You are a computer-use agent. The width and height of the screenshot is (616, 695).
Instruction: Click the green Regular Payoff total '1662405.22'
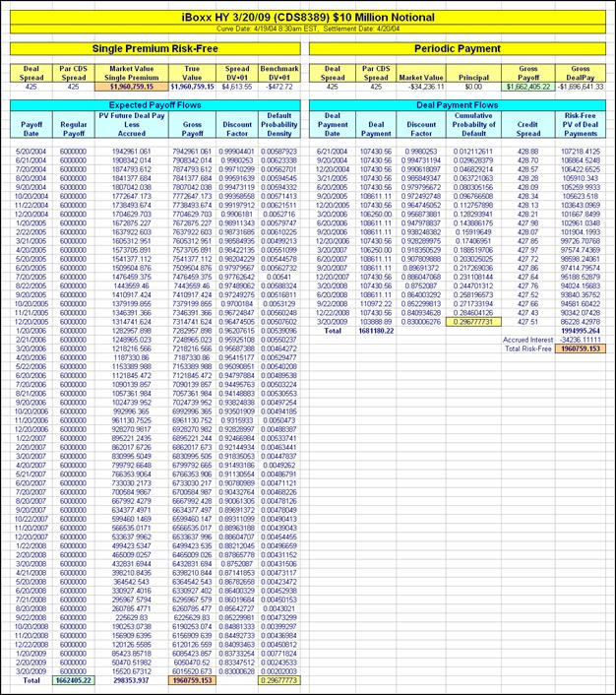[74, 680]
